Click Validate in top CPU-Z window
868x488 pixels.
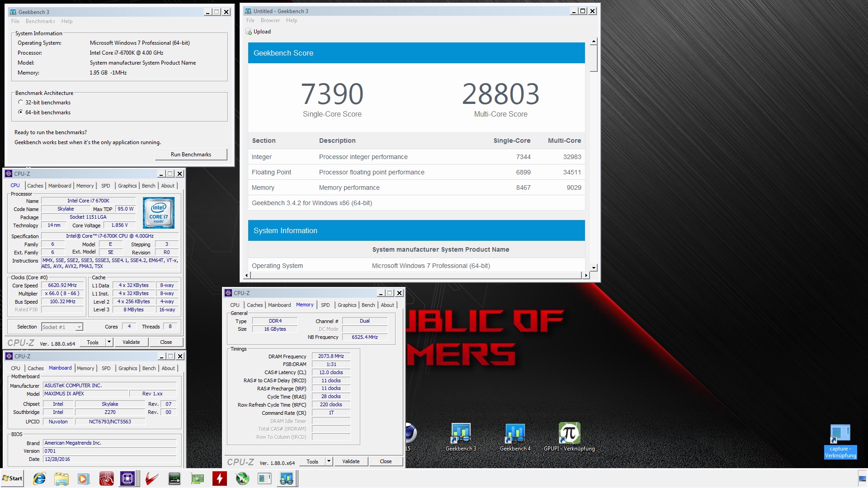[131, 342]
